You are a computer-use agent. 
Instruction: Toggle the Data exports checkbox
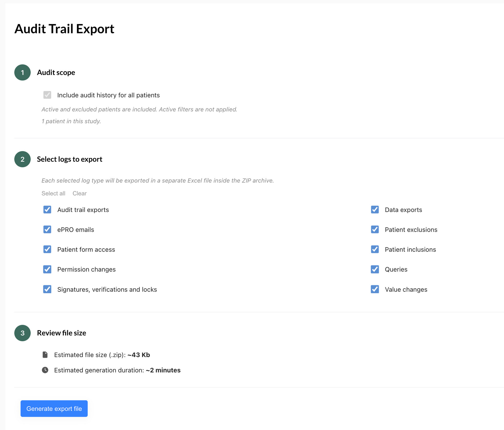click(x=375, y=210)
